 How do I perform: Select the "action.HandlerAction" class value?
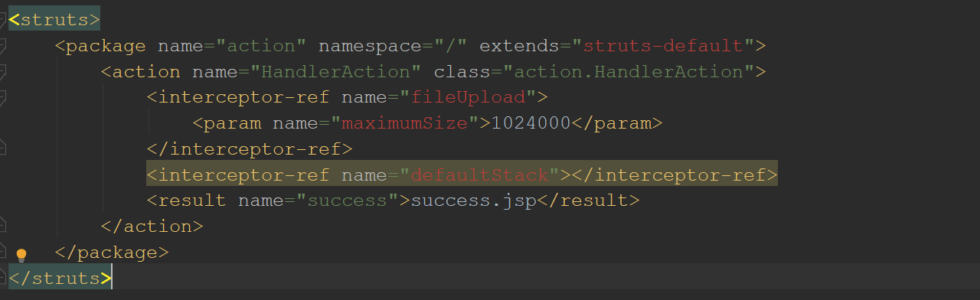pos(629,72)
